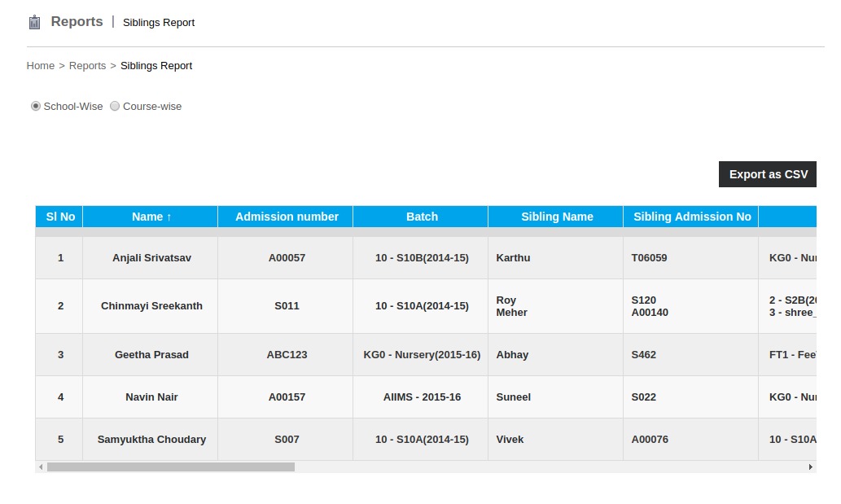Sort by Admission number column header

point(287,217)
